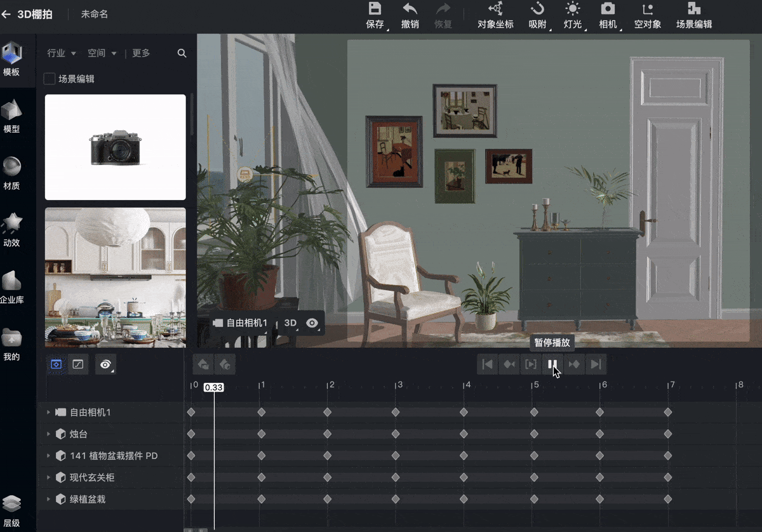Image resolution: width=762 pixels, height=532 pixels.
Task: Open the 行业 dropdown filter
Action: click(62, 53)
